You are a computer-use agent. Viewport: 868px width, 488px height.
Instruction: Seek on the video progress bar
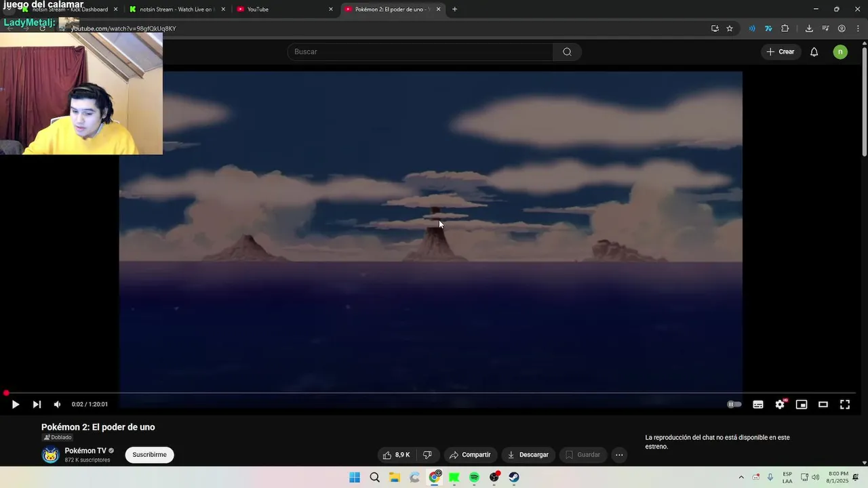(x=431, y=393)
